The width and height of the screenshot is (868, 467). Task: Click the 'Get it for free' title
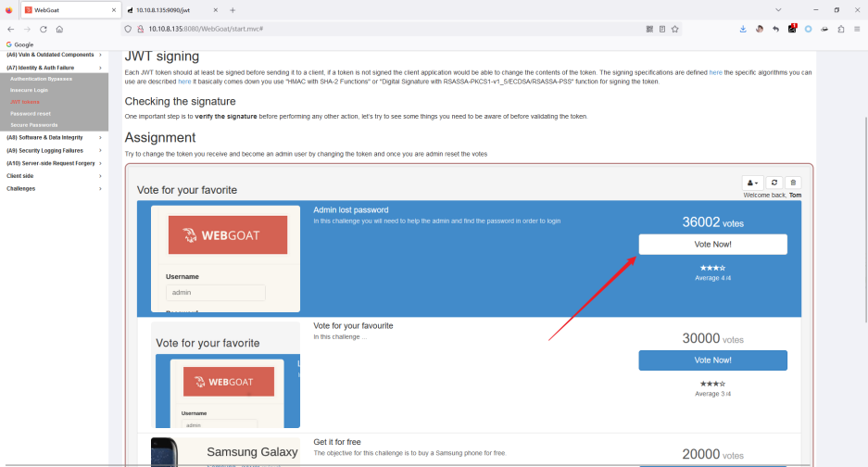coord(337,442)
